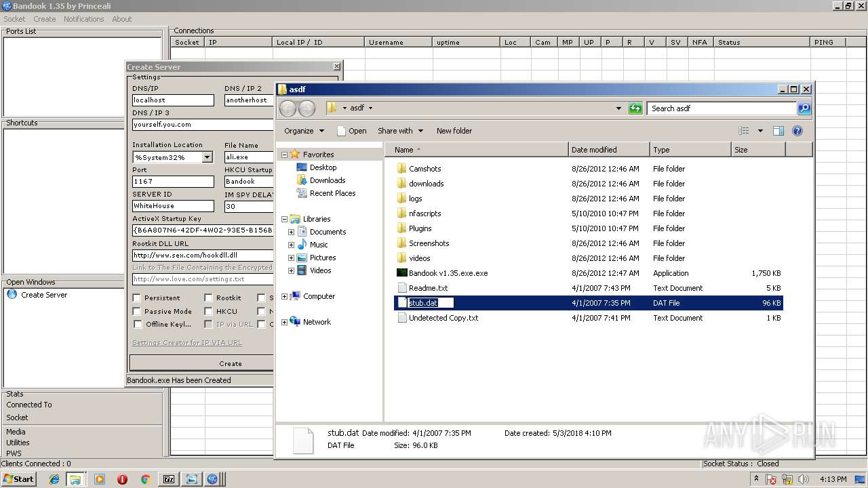Click the Explorer Forward navigation arrow
868x488 pixels.
point(307,108)
